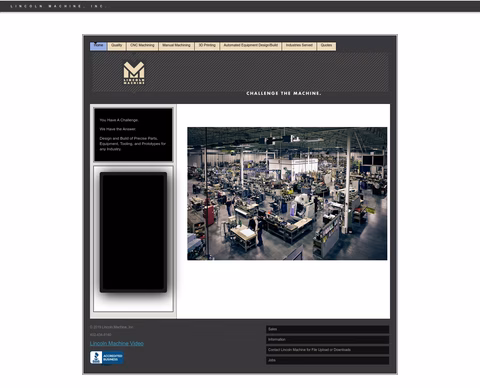Screen dimensions: 480x388
Task: Open the Jobs footer link
Action: click(327, 360)
